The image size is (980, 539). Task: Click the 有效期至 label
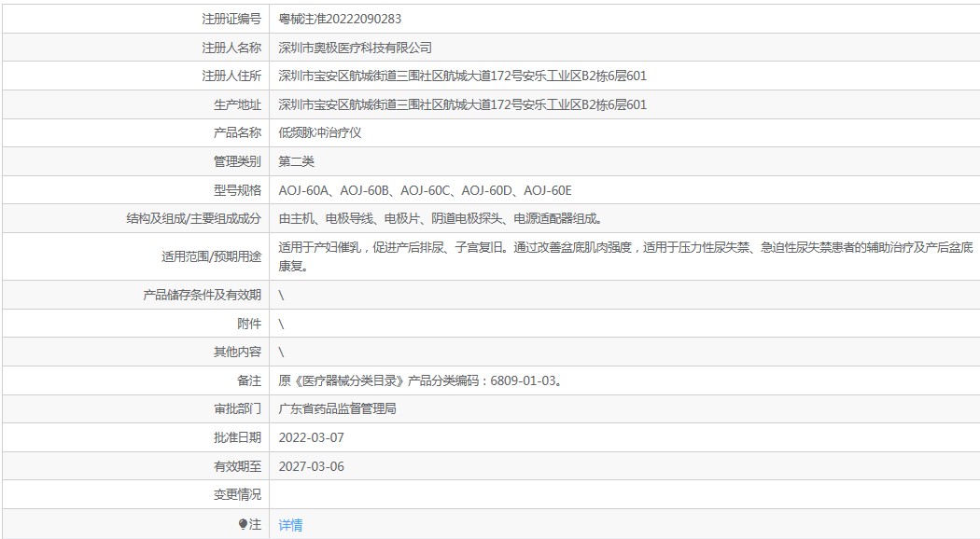(237, 466)
